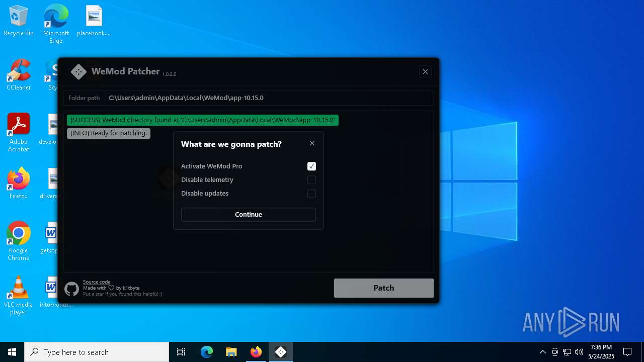Tick the Disable updates checkbox

pyautogui.click(x=311, y=194)
